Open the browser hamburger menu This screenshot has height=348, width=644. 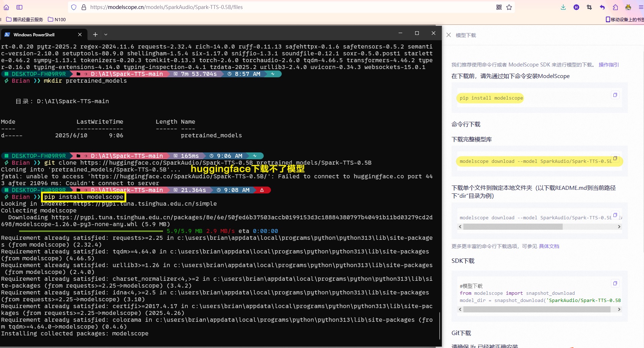pos(641,7)
